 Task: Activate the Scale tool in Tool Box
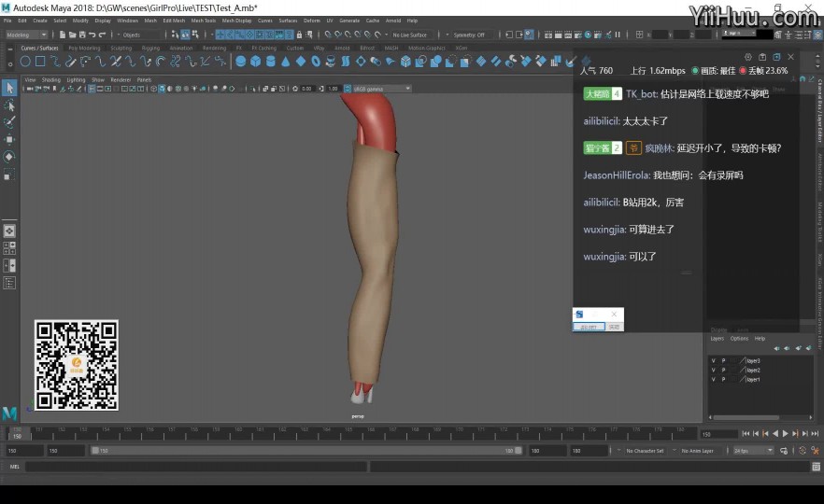(9, 175)
